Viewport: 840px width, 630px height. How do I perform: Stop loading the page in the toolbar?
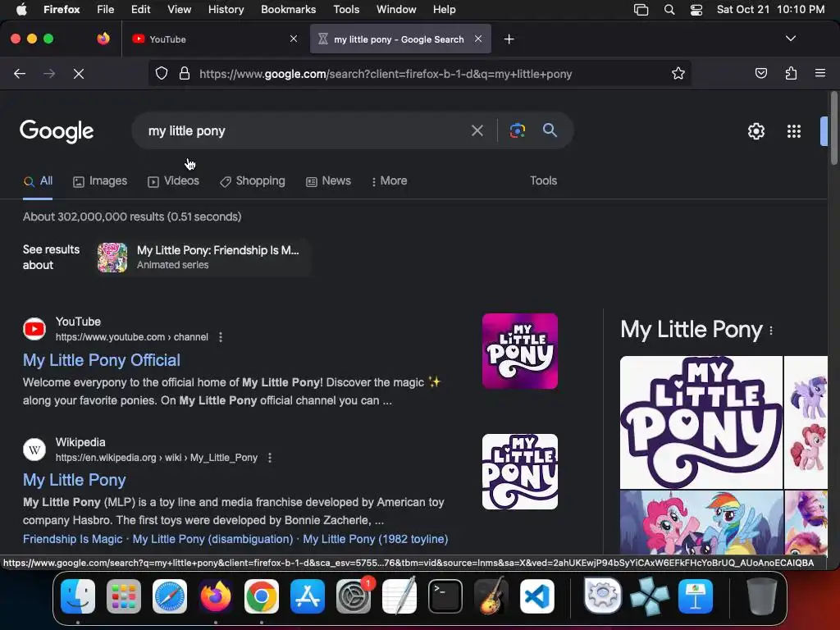[x=79, y=74]
